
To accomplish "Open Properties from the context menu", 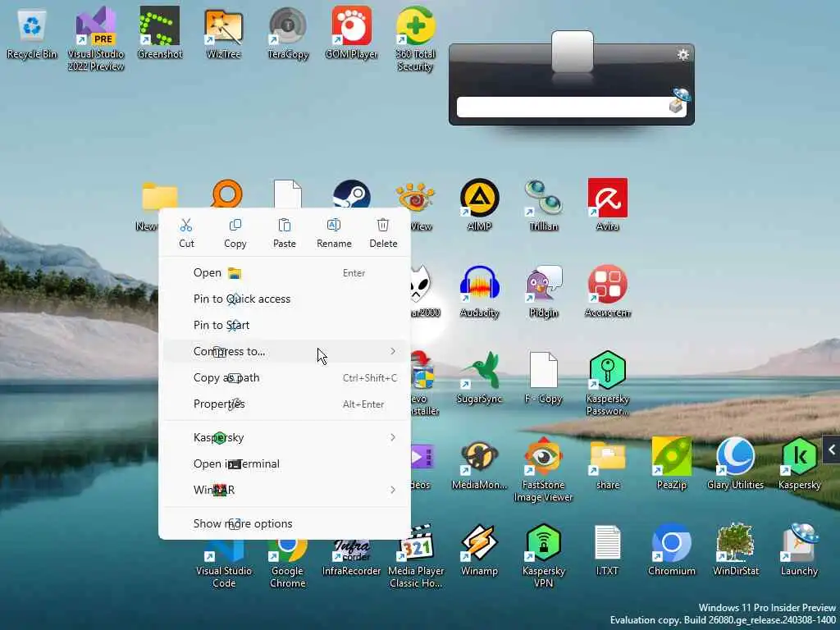I will coord(285,404).
